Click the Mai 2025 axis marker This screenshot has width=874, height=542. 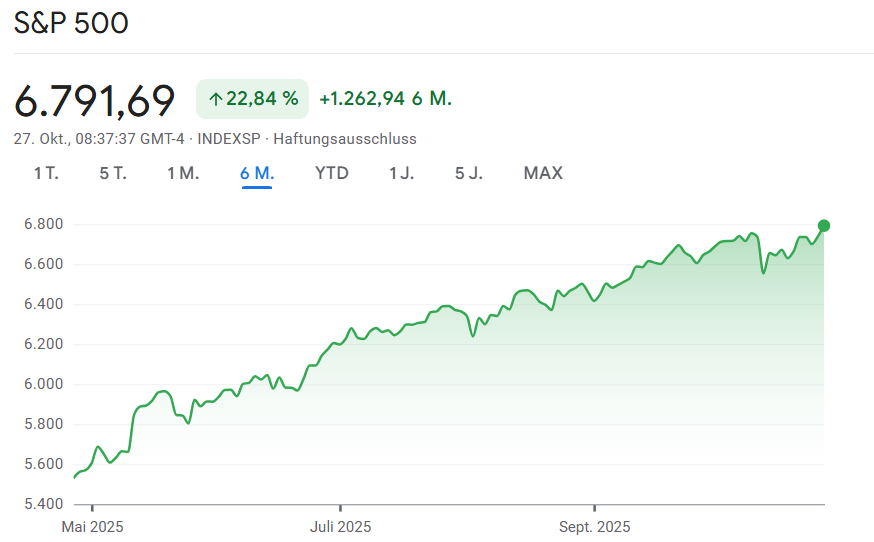pyautogui.click(x=92, y=526)
